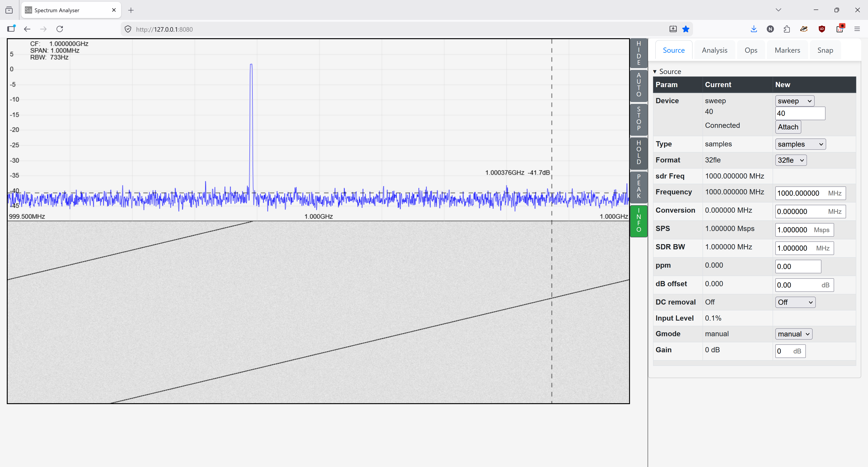Switch to the Analysis tab
868x467 pixels.
pos(715,50)
